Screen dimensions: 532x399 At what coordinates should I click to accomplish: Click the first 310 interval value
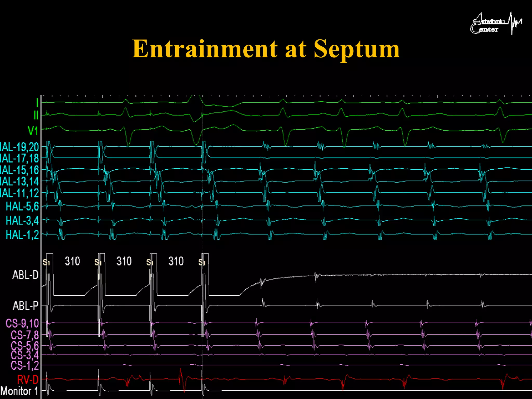(72, 261)
